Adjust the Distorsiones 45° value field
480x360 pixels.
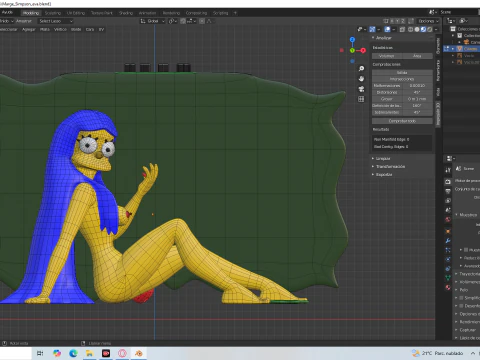(x=417, y=92)
